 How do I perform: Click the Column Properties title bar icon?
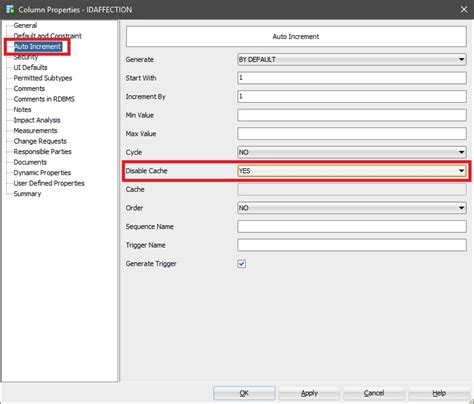10,9
